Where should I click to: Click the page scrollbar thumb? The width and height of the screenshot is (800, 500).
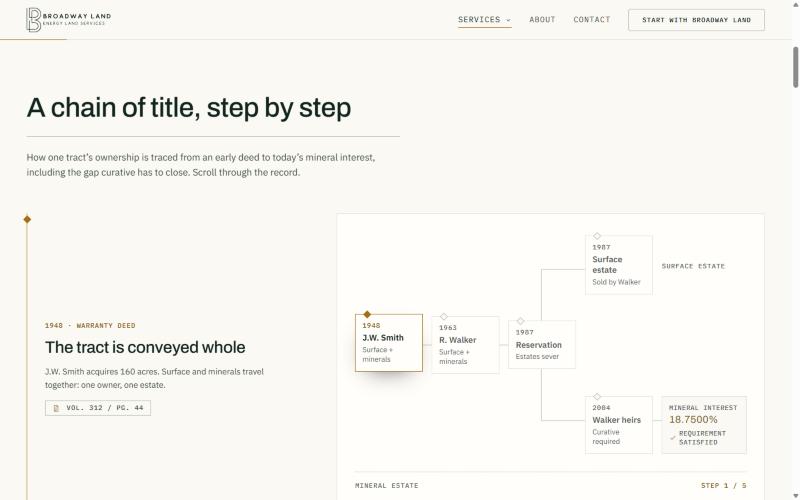pyautogui.click(x=795, y=67)
